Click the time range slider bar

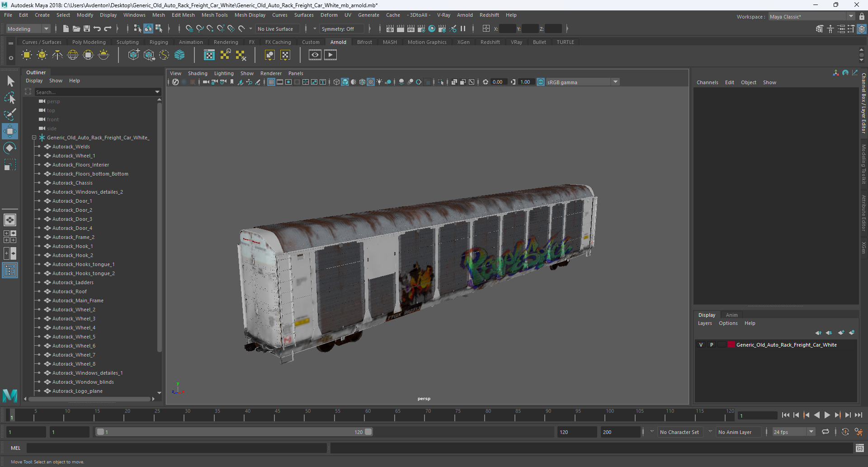pos(234,432)
